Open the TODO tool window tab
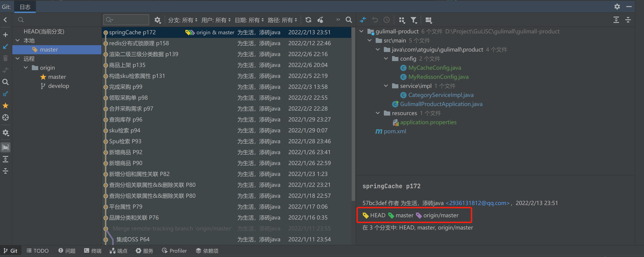 38,251
